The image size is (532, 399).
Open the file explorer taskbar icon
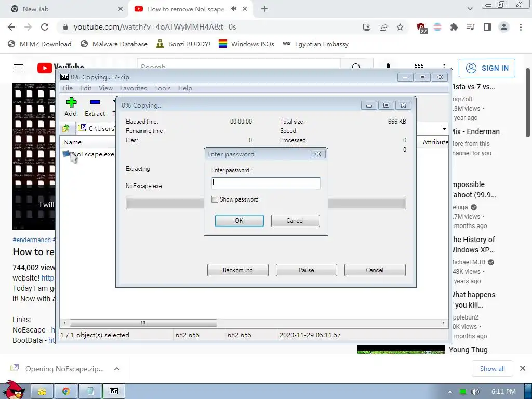(42, 392)
